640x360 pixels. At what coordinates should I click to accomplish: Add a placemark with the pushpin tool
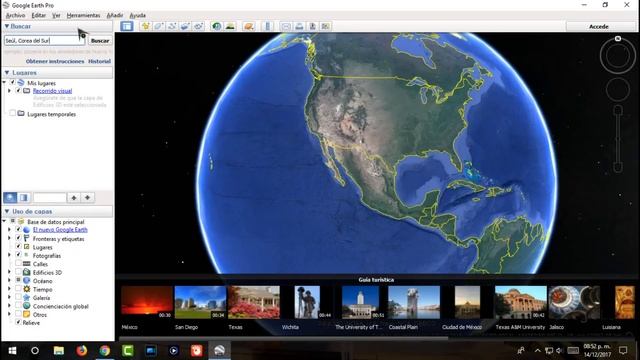(145, 26)
